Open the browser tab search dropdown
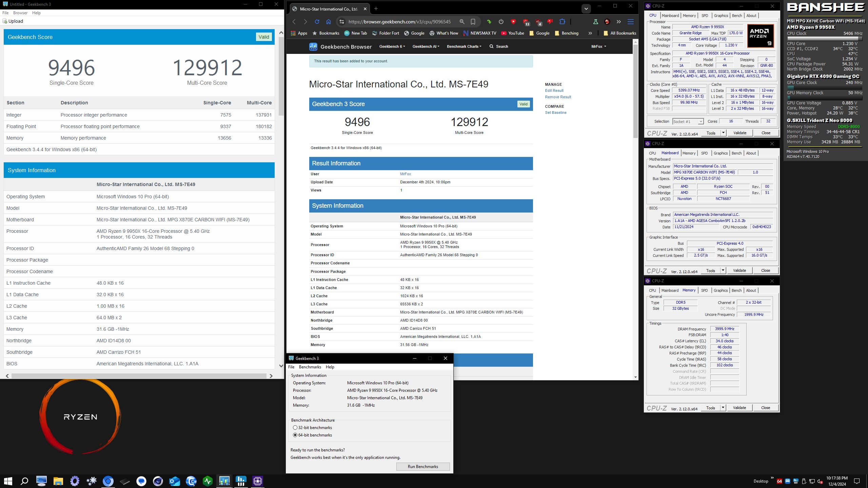The height and width of the screenshot is (488, 868). [x=586, y=9]
